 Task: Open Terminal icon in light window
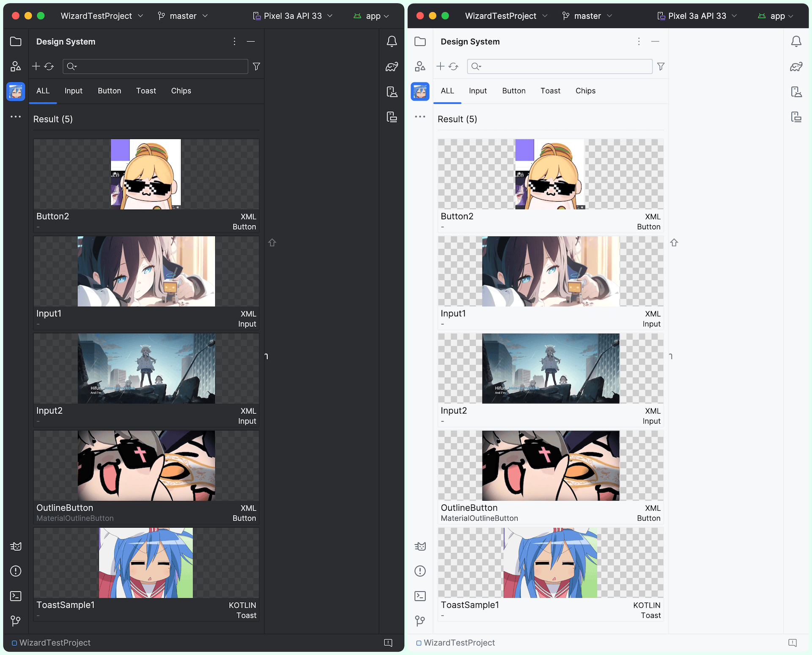click(420, 596)
